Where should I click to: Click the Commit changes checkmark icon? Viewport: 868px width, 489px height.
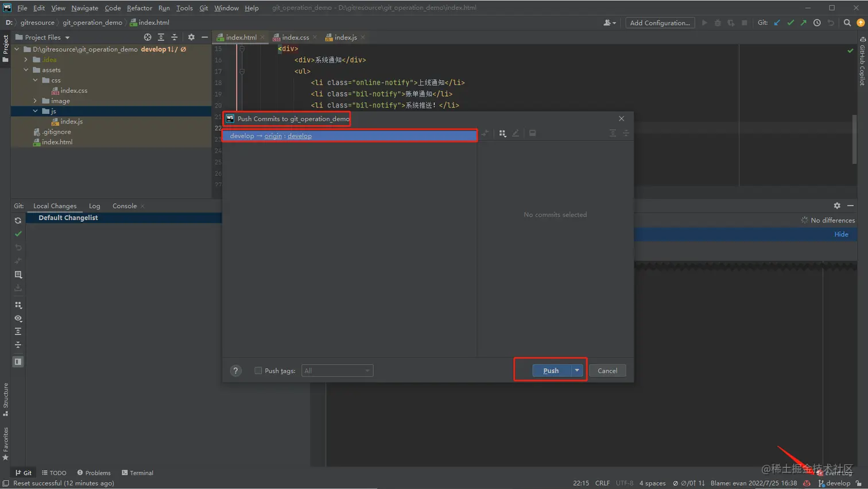[18, 234]
